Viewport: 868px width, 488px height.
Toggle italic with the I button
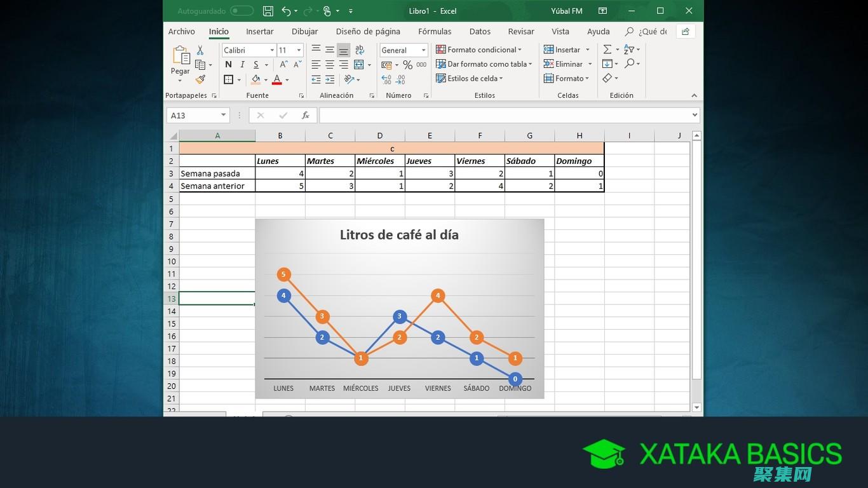[x=242, y=65]
